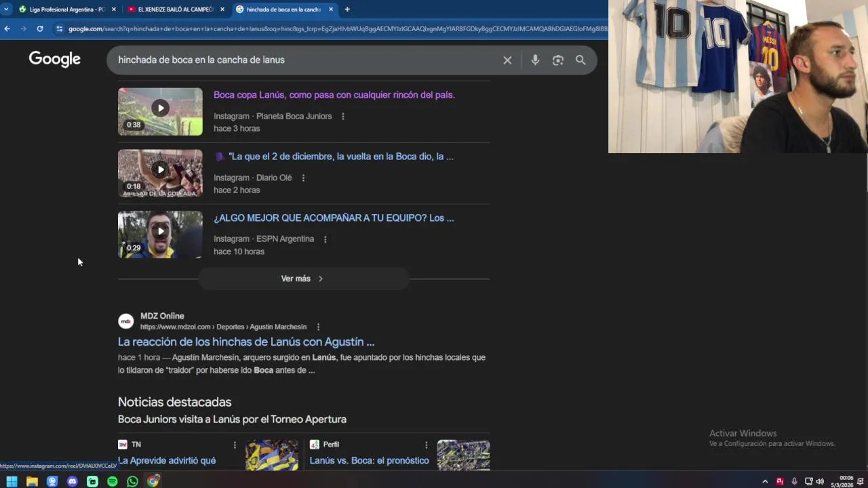868x488 pixels.
Task: Go to Google homepage via logo
Action: click(x=55, y=60)
